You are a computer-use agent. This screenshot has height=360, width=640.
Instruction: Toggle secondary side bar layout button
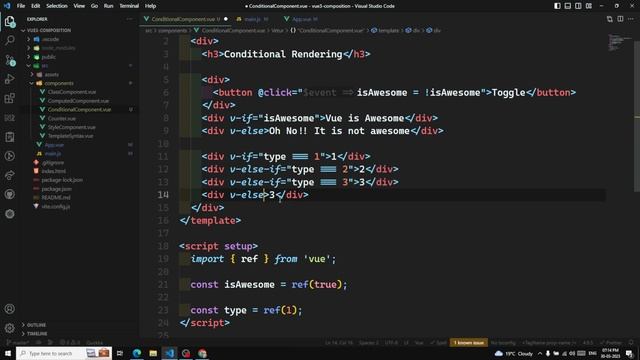coord(578,6)
